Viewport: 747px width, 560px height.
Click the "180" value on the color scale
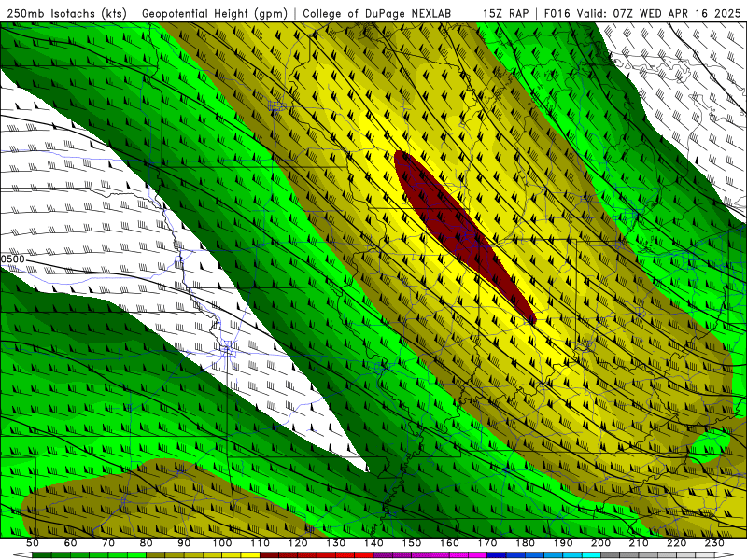[x=525, y=543]
